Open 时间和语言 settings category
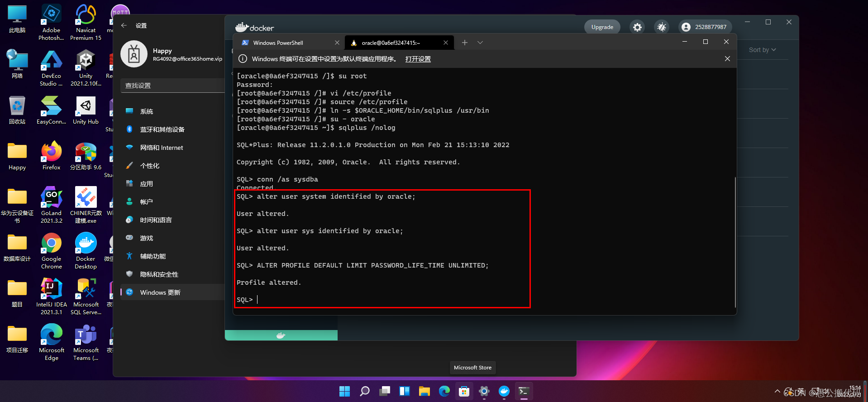The width and height of the screenshot is (868, 402). coord(173,220)
